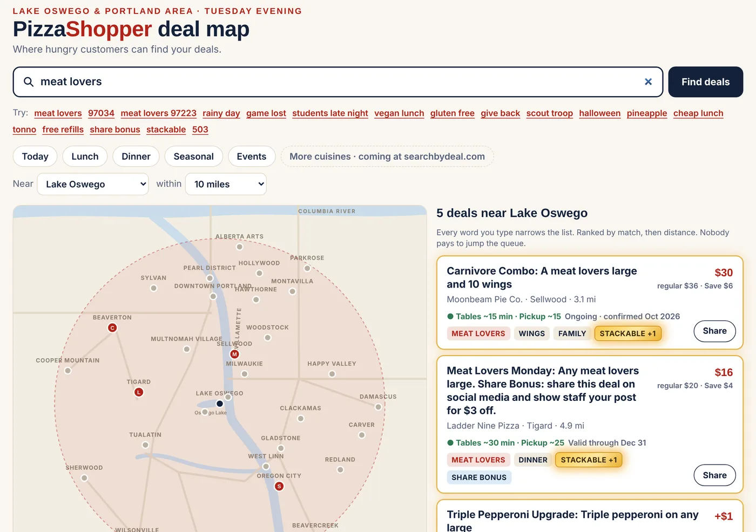This screenshot has height=532, width=756.
Task: Open the within 10 miles dropdown
Action: point(226,184)
